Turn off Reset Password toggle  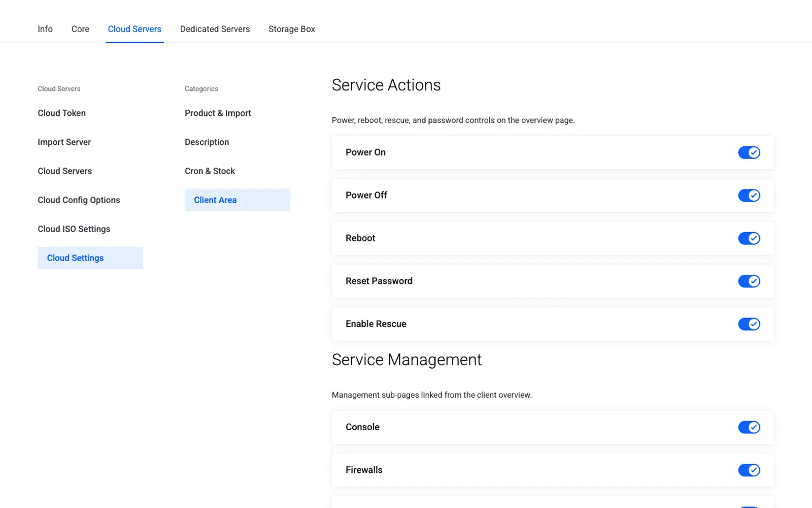tap(749, 281)
